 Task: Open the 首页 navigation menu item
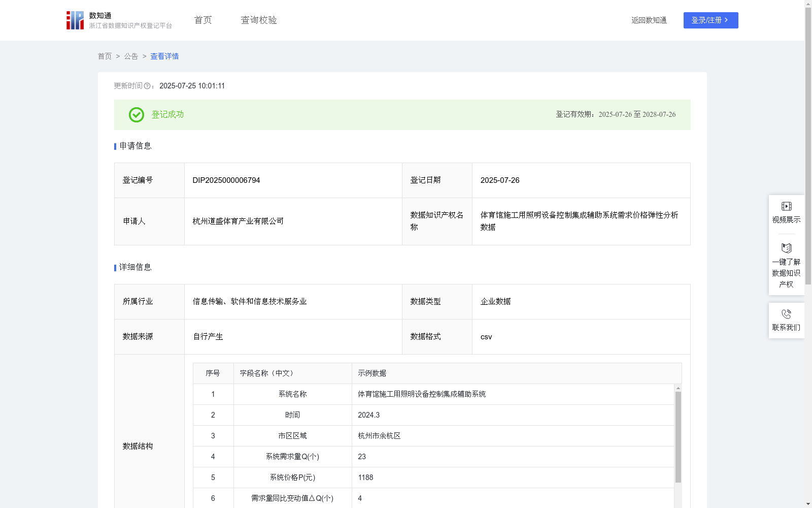pos(203,20)
